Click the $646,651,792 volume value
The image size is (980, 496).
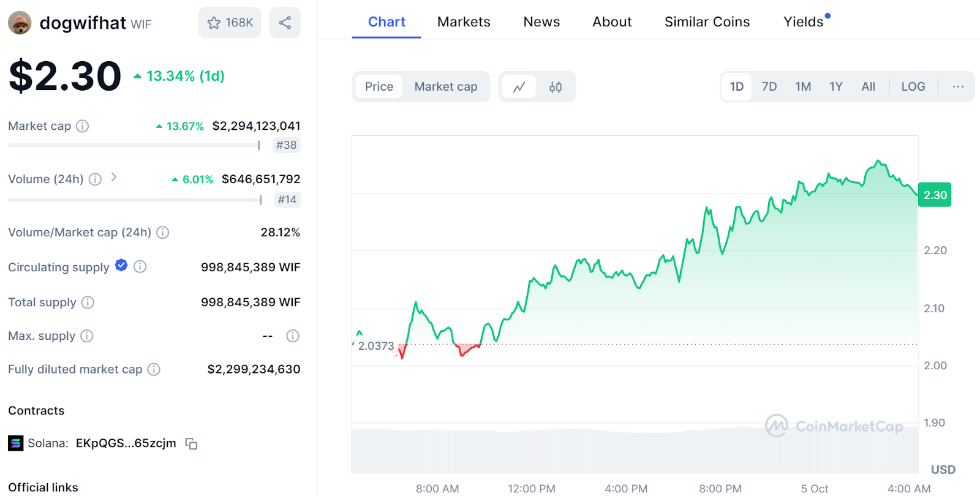point(261,179)
